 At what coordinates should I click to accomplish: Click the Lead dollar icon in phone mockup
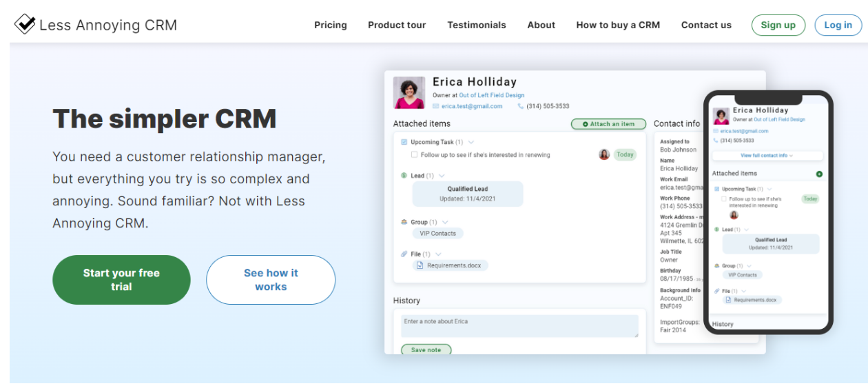(717, 230)
